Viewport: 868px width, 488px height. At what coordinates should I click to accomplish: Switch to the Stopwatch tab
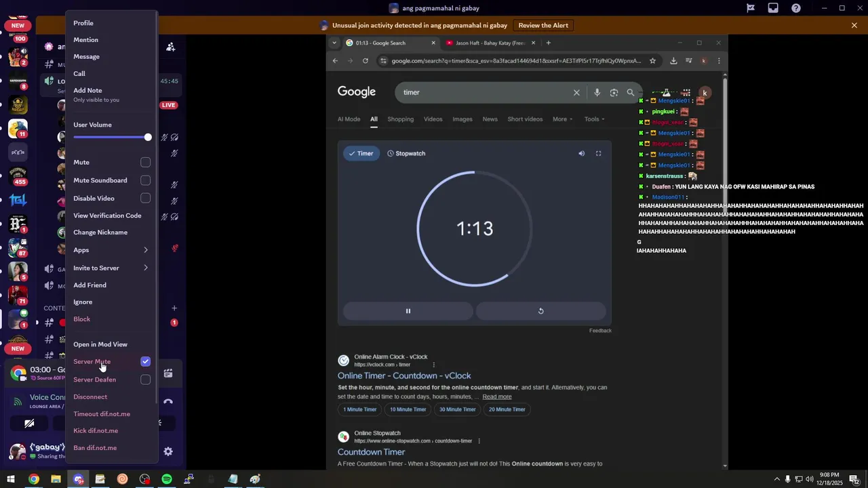coord(406,154)
